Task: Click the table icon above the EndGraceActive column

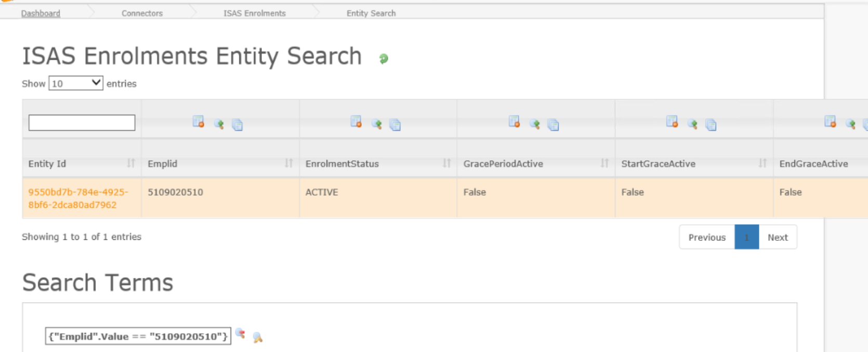Action: (830, 122)
